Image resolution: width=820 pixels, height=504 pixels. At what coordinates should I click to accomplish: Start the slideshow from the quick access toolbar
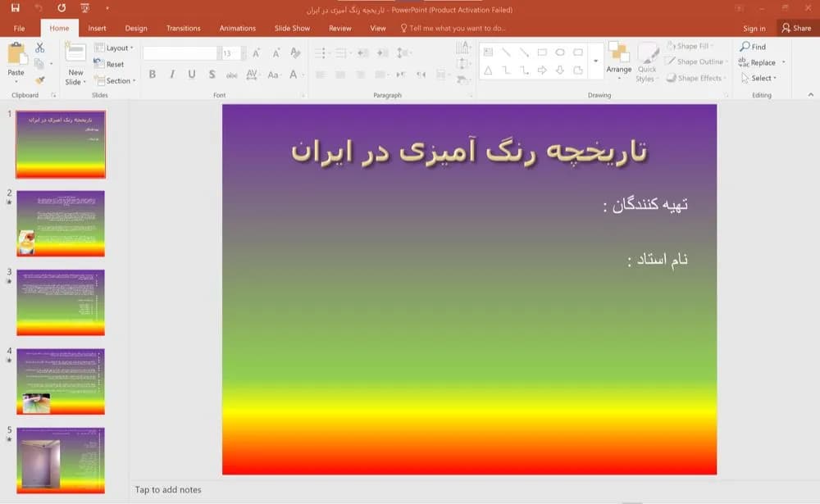coord(84,8)
